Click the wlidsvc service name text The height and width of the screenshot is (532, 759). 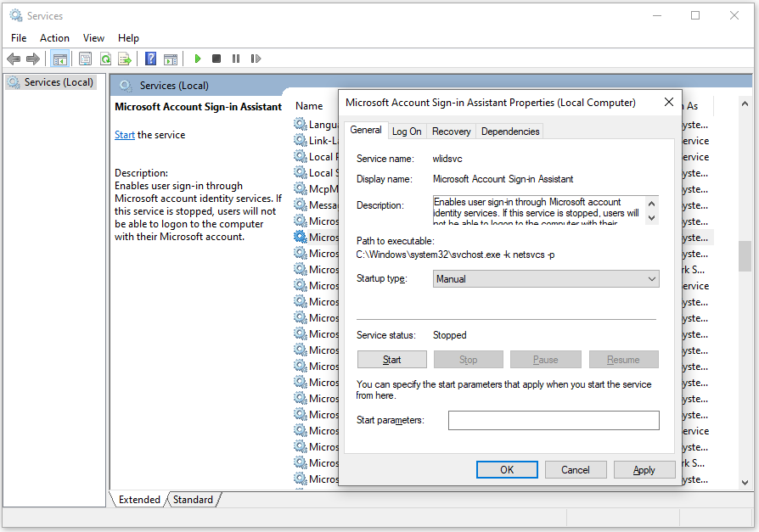[x=447, y=159]
